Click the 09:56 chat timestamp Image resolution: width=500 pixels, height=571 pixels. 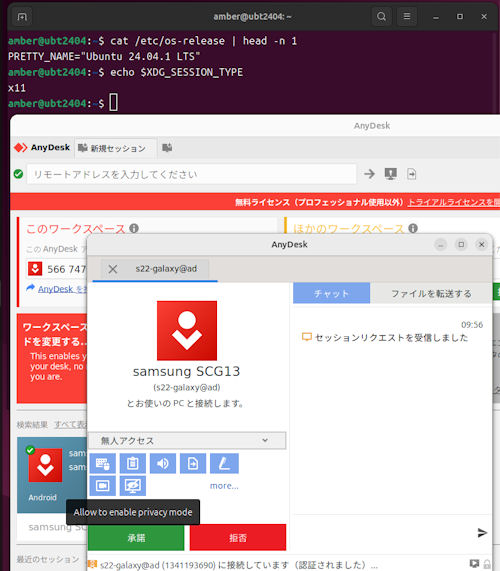472,324
